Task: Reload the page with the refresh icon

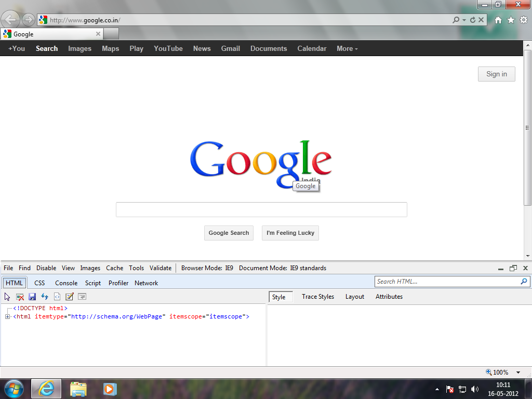Action: pyautogui.click(x=473, y=20)
